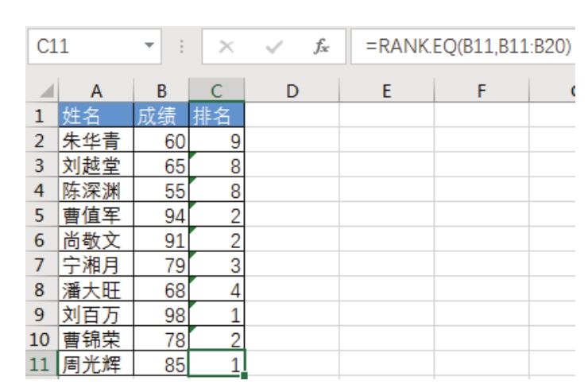Screen dimensions: 588x392
Task: Click the 排名 header cell
Action: coord(216,117)
